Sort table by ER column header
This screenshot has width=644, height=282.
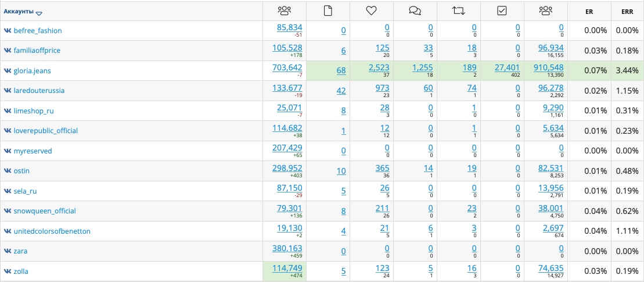[589, 12]
